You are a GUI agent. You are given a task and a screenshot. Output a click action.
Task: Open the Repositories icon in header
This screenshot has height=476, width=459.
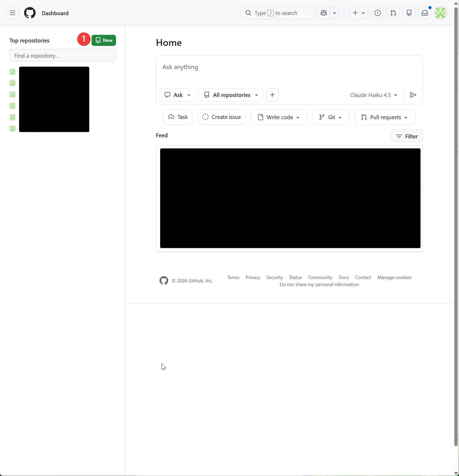(x=409, y=13)
